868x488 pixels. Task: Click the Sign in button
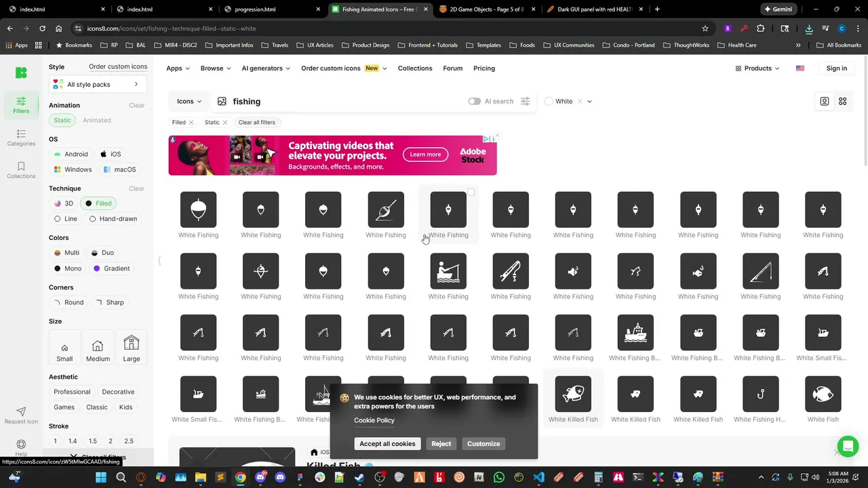coord(837,68)
